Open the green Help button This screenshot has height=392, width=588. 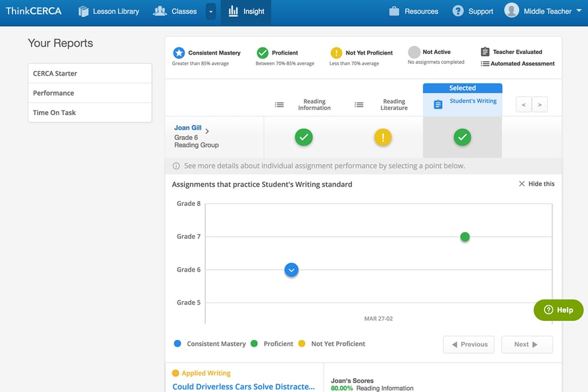click(558, 310)
